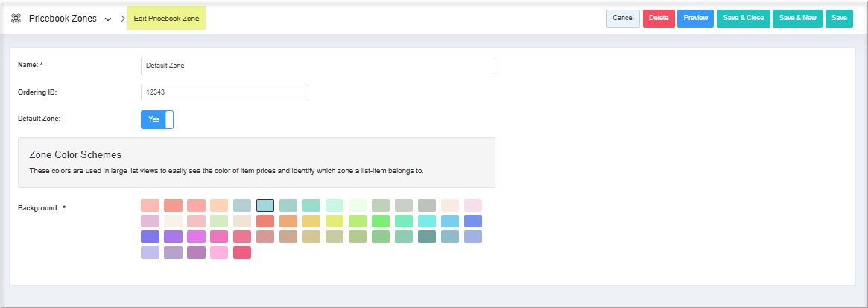868x308 pixels.
Task: Expand the Pricebook Zones dropdown chevron
Action: click(x=108, y=19)
